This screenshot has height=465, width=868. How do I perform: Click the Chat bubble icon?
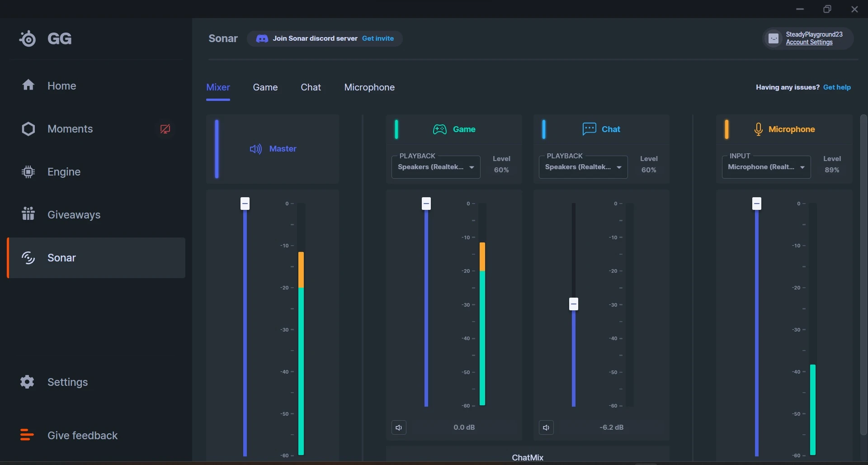click(589, 129)
